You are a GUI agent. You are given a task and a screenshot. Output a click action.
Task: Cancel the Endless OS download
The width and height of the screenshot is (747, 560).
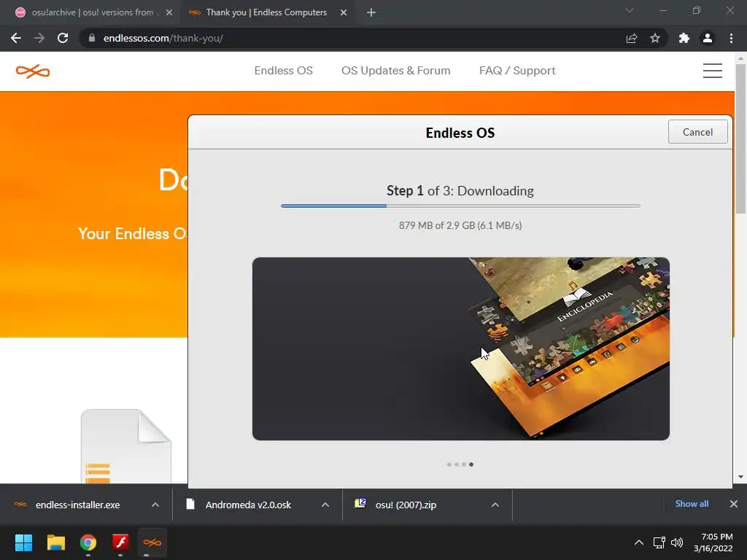[x=698, y=132]
